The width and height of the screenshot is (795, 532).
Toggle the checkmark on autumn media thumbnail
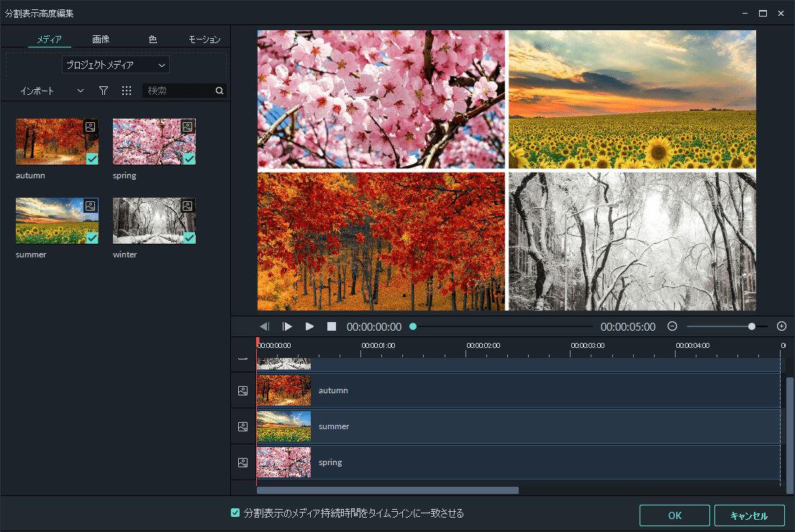[x=92, y=159]
